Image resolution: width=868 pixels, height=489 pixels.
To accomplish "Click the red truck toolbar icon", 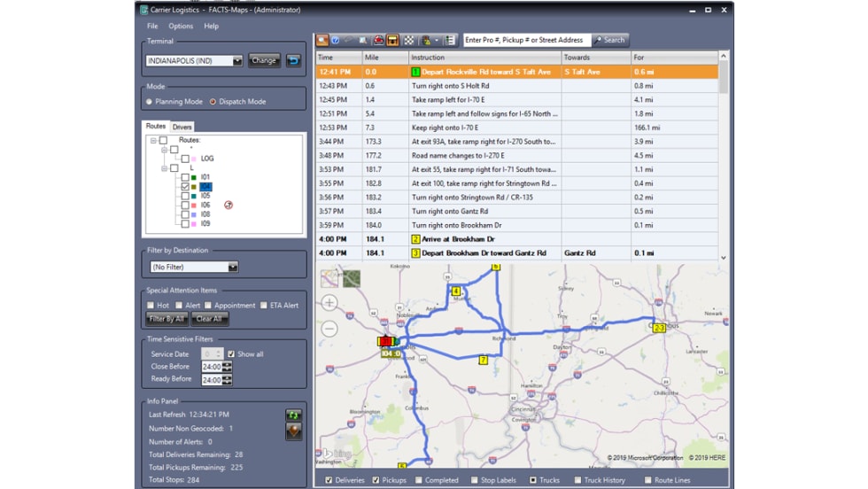I will (x=377, y=40).
